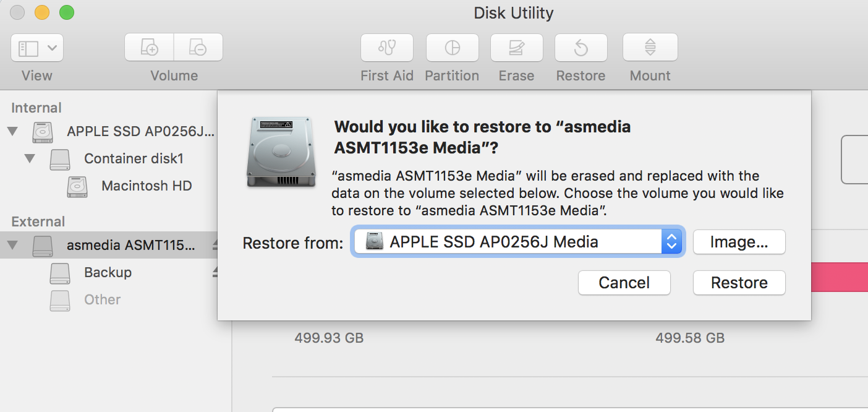Click the remove volume icon

coord(198,48)
